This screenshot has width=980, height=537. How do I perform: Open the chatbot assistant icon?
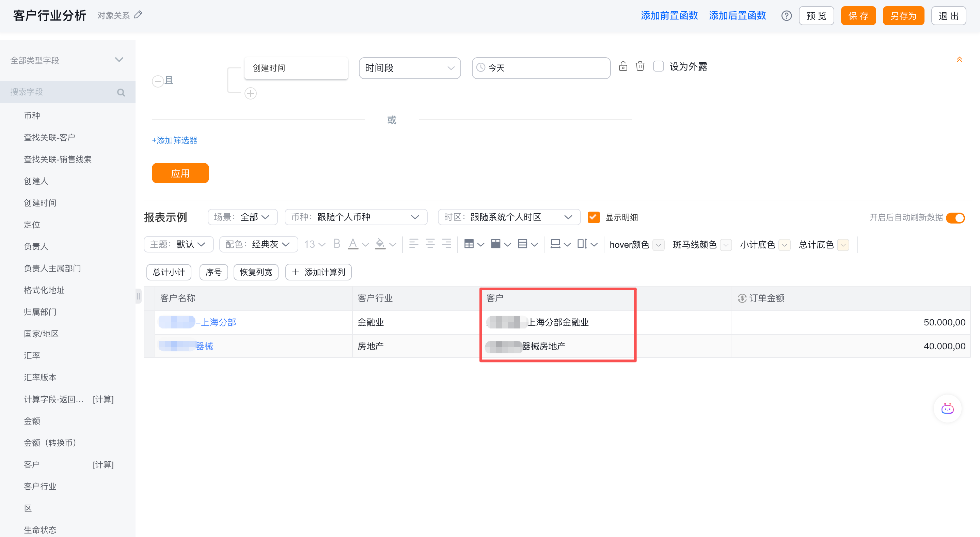point(947,409)
